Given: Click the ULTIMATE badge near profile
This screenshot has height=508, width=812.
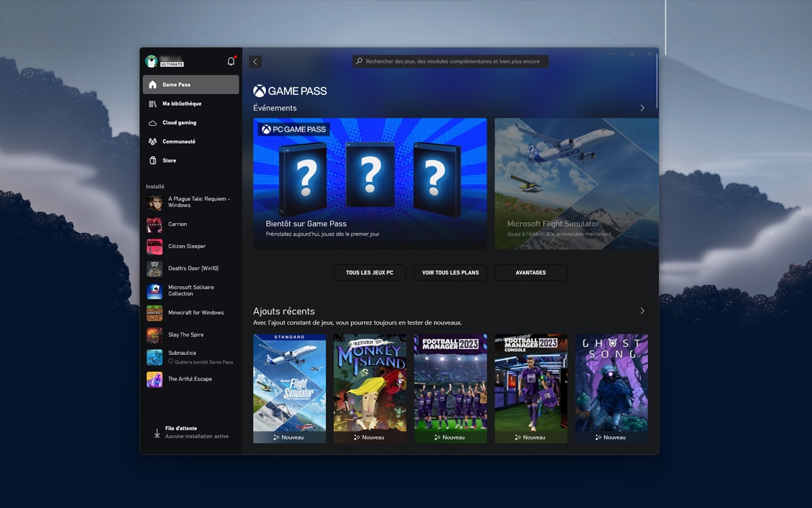Looking at the screenshot, I should tap(172, 64).
